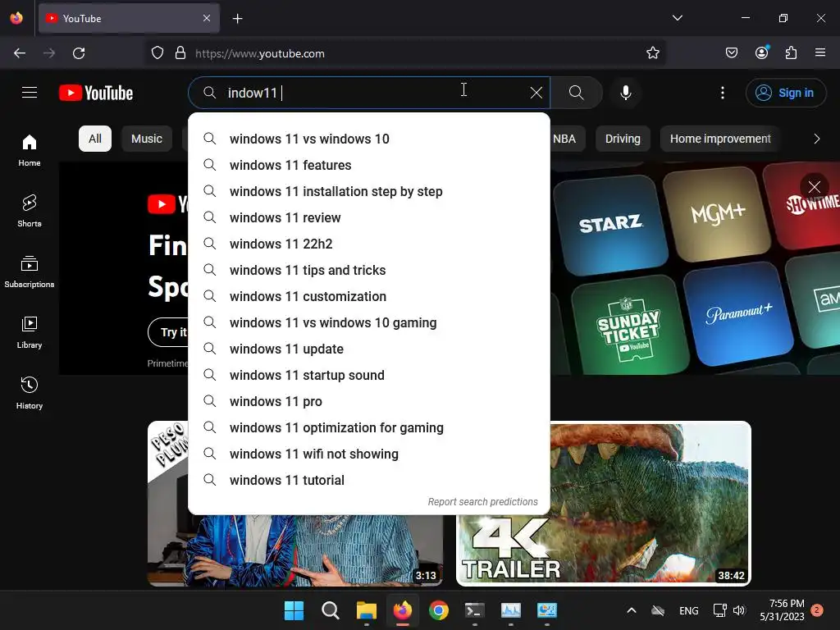Open Library in the sidebar
Image resolution: width=840 pixels, height=630 pixels.
(30, 333)
